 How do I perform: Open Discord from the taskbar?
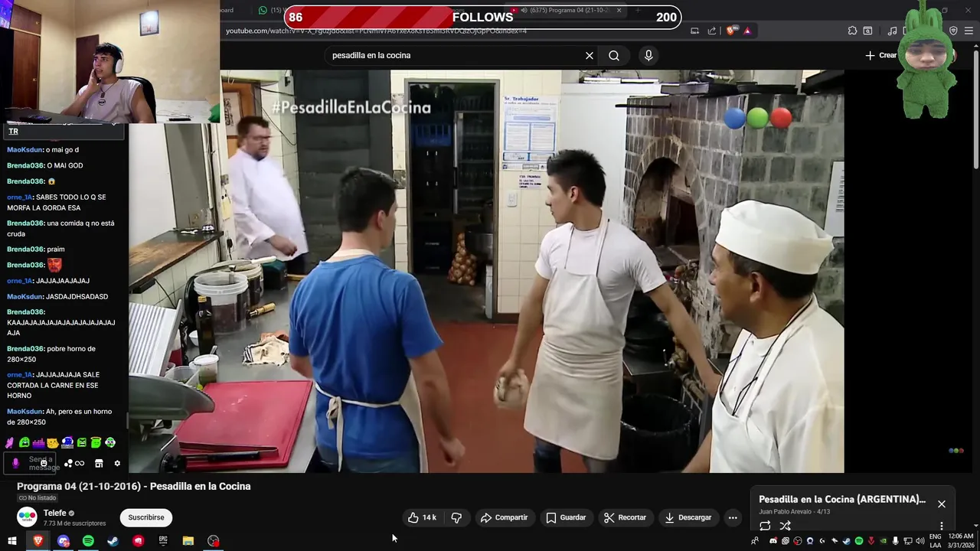pyautogui.click(x=64, y=541)
